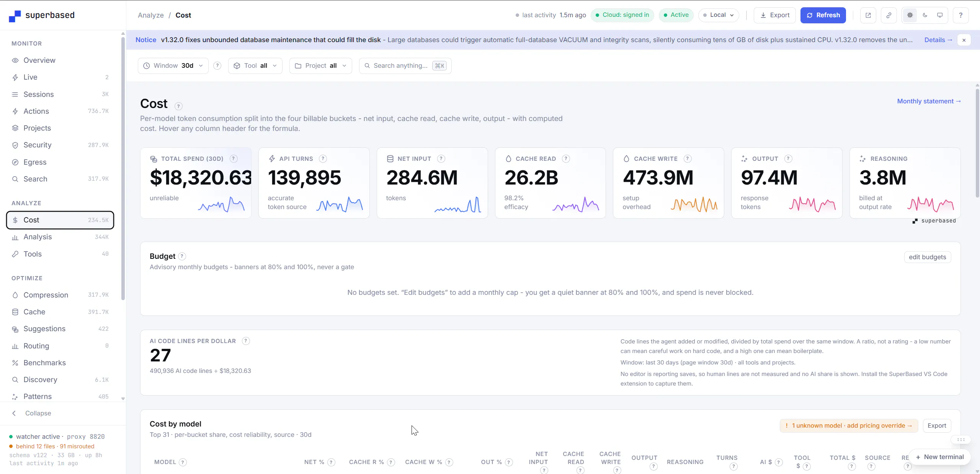Open a New terminal

tap(939, 457)
